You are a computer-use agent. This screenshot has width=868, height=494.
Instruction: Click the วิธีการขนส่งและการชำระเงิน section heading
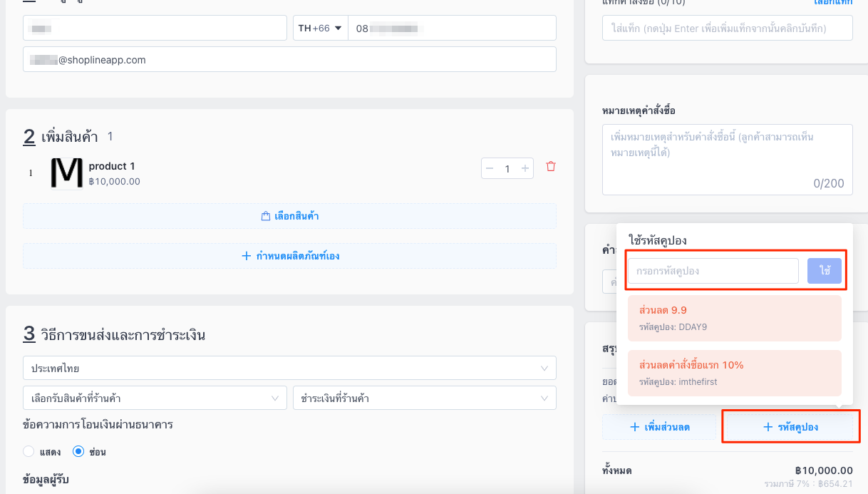pos(124,334)
